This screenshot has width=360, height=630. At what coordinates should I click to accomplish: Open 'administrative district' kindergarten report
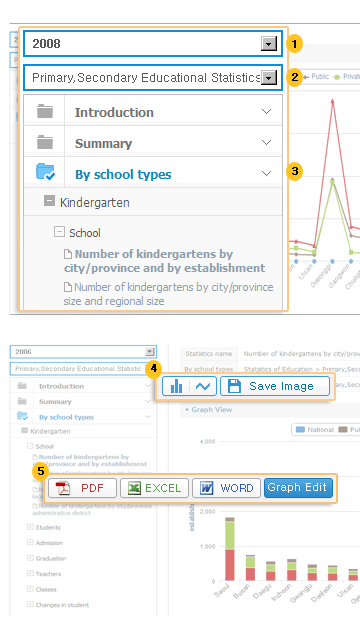[92, 509]
